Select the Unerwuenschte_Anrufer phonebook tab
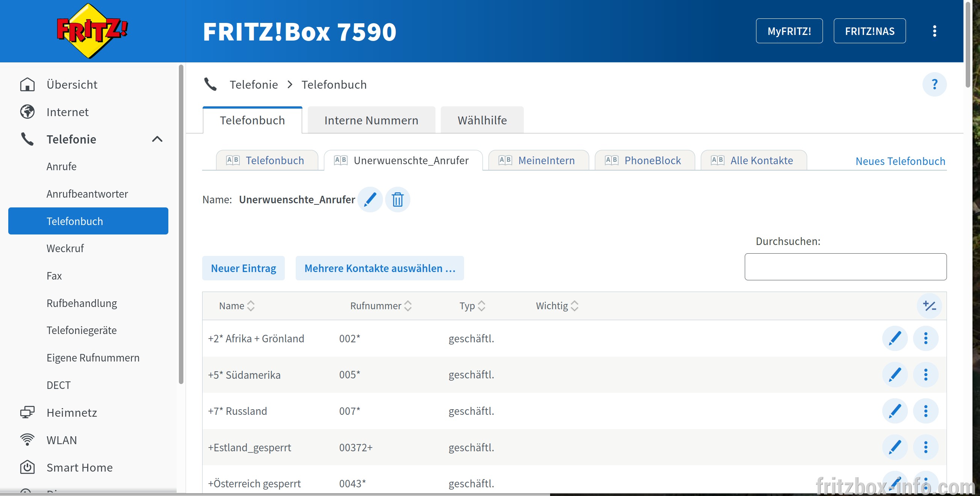 [403, 160]
